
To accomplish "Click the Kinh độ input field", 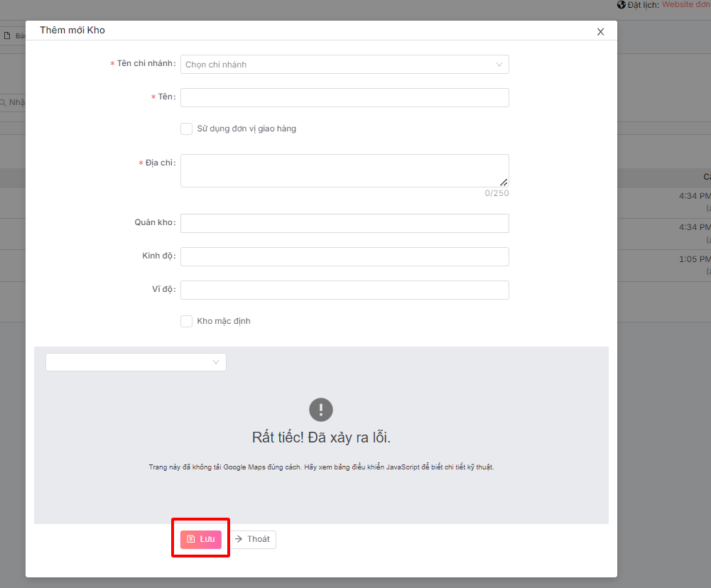I will [344, 256].
